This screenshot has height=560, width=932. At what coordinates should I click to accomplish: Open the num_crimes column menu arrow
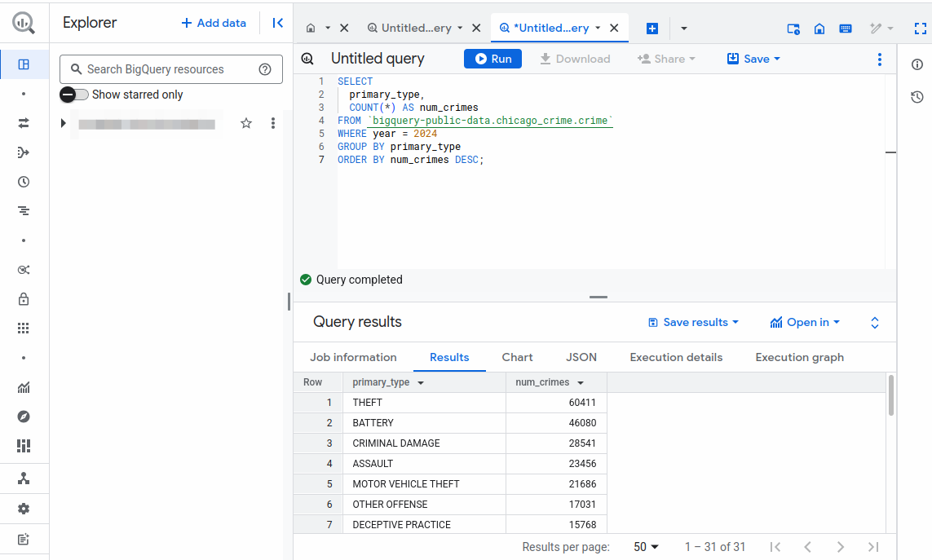coord(581,383)
